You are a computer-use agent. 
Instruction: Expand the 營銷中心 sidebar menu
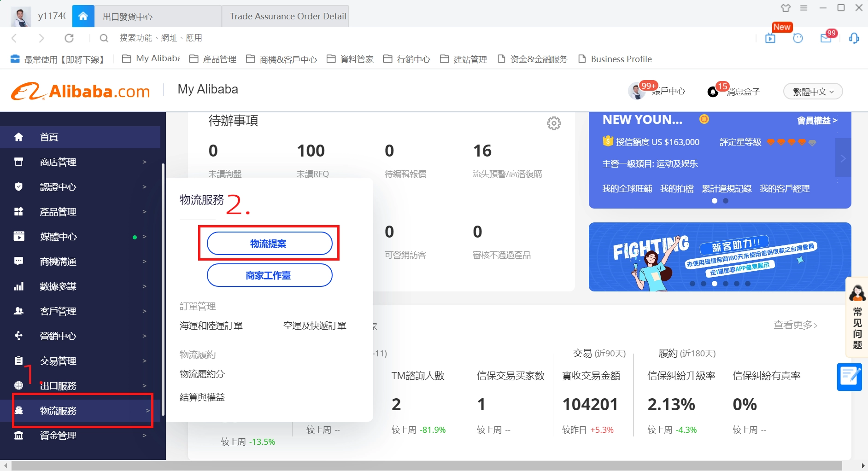point(80,336)
